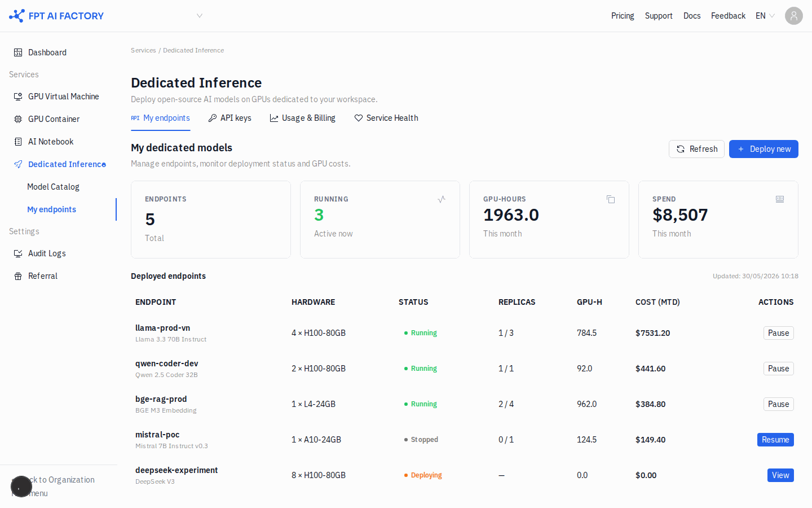Click the dark floating circle widget
This screenshot has width=812, height=508.
click(x=21, y=487)
